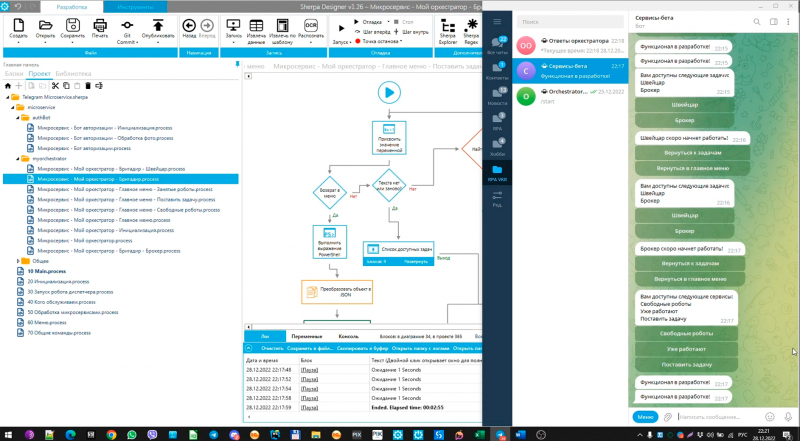Screen dimensions: 800x441
Task: Switch to Разработка ribbon tab
Action: pyautogui.click(x=72, y=7)
